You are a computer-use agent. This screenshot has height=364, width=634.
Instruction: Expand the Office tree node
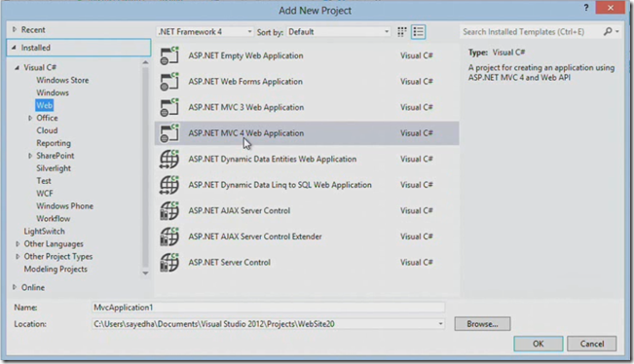pos(30,118)
